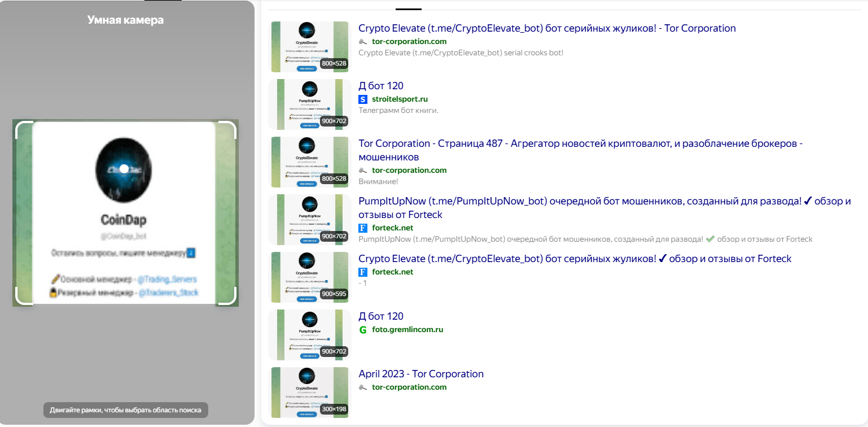The image size is (868, 427).
Task: Open the 'April 2023 - Tor Corporation' result
Action: 421,374
